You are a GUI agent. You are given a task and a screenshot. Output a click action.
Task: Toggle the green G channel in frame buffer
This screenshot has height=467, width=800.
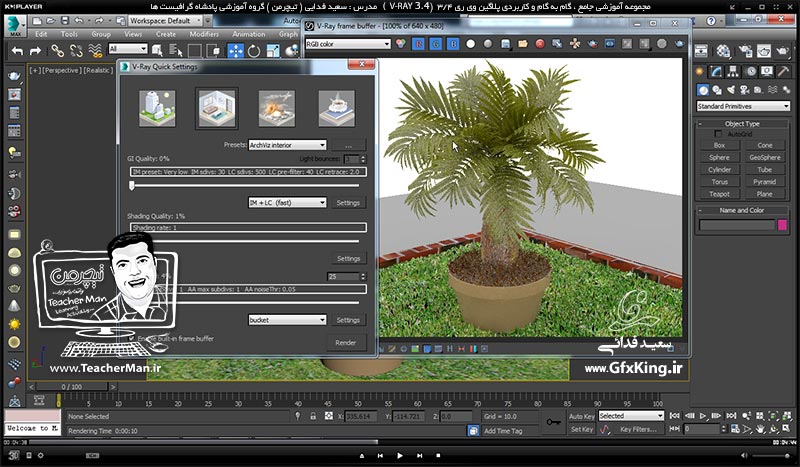point(436,44)
